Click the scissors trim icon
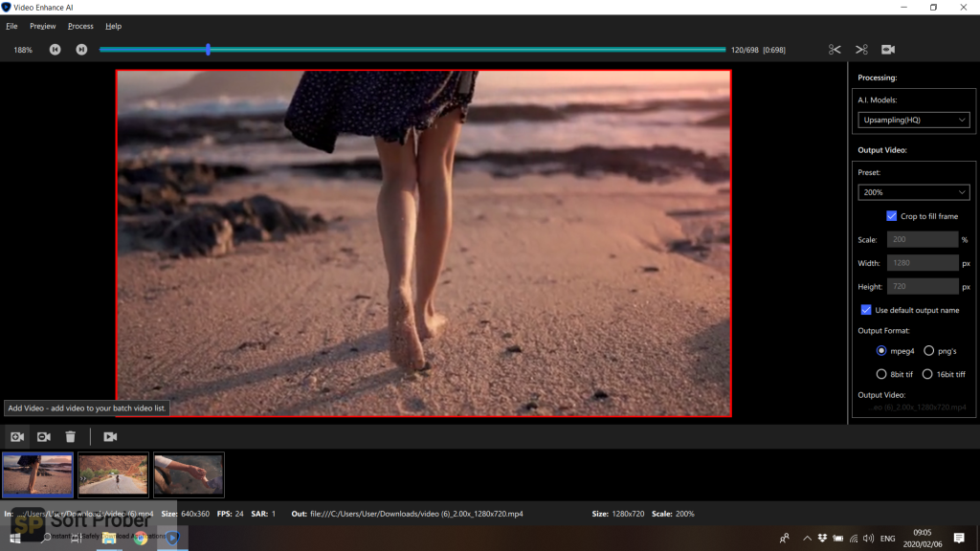 coord(835,50)
